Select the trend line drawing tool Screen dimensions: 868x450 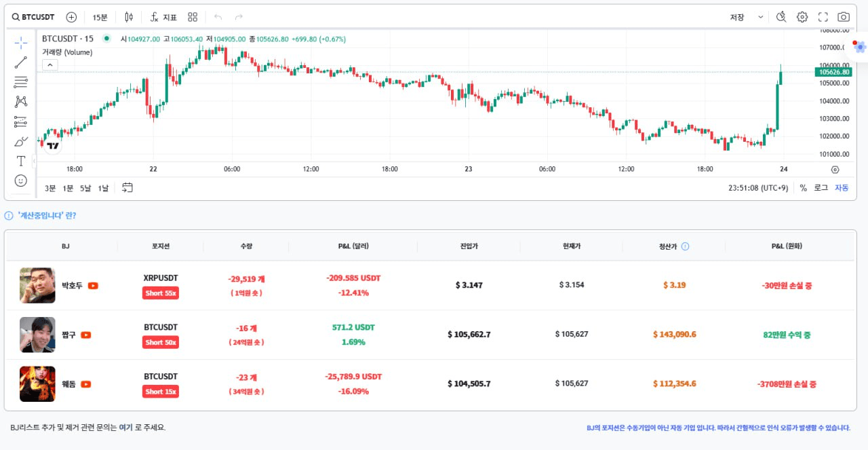[21, 62]
